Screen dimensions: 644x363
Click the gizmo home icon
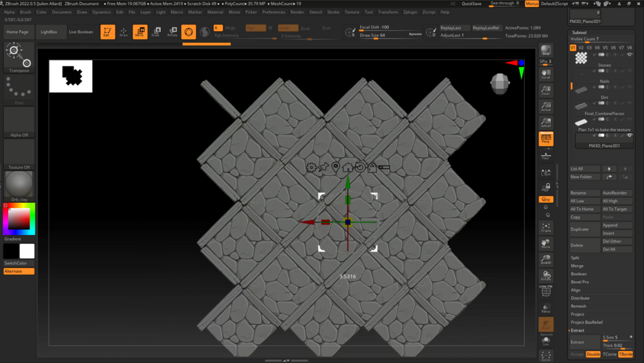(347, 167)
